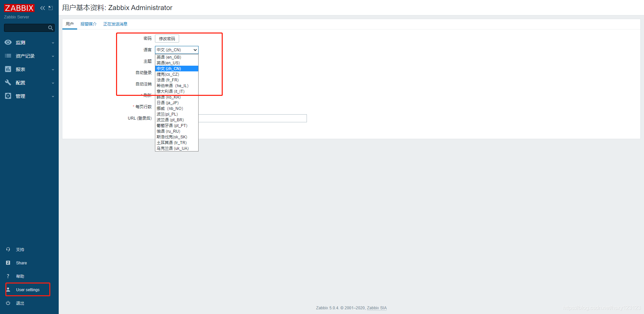This screenshot has height=314, width=644.
Task: Select 捷克(cs_CZ) language option
Action: (177, 74)
